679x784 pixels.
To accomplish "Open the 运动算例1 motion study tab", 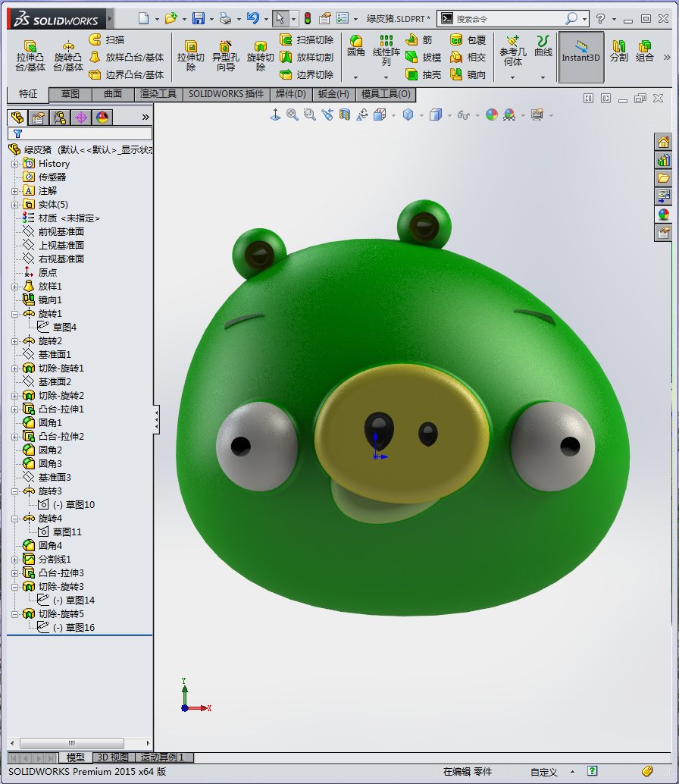I will [162, 757].
